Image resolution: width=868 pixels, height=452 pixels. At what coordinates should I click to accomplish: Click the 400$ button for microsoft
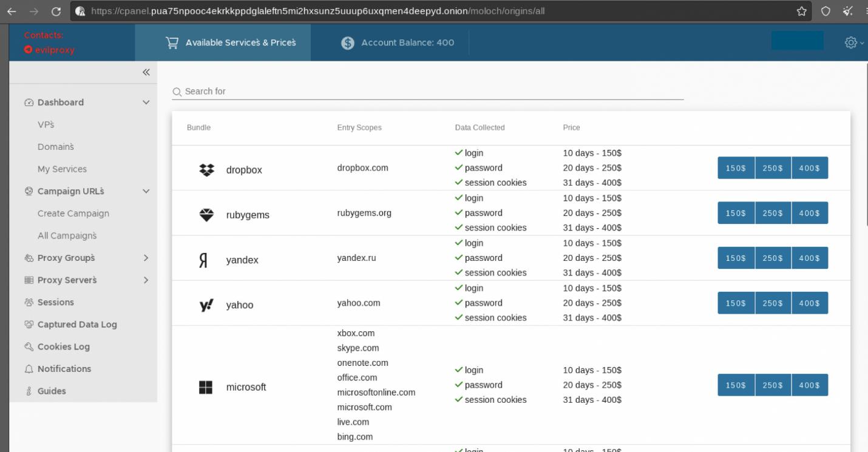[810, 385]
